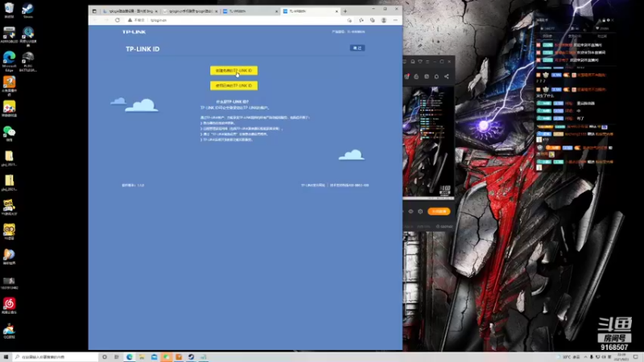
Task: Open the Windows Start menu
Action: tap(6, 357)
